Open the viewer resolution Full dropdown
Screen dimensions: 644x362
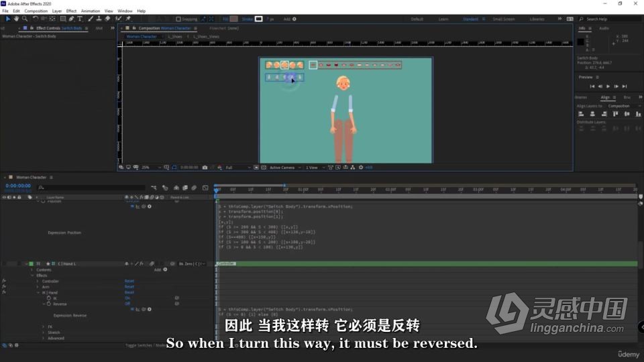237,168
